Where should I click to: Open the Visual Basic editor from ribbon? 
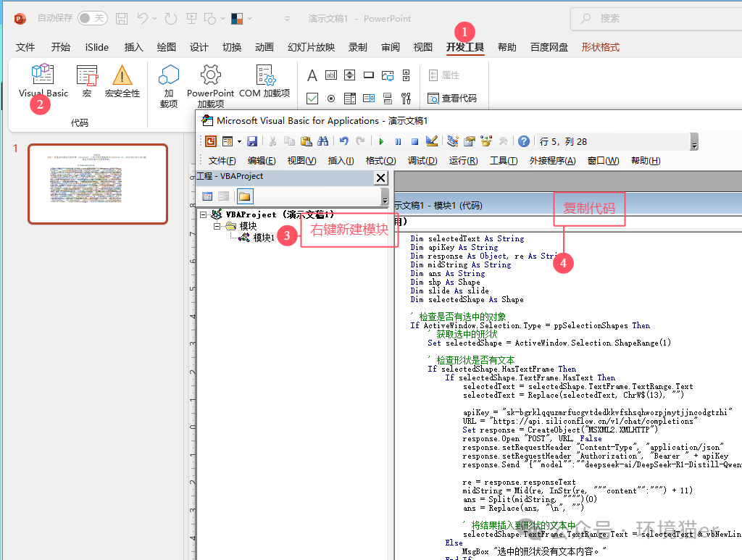point(43,80)
